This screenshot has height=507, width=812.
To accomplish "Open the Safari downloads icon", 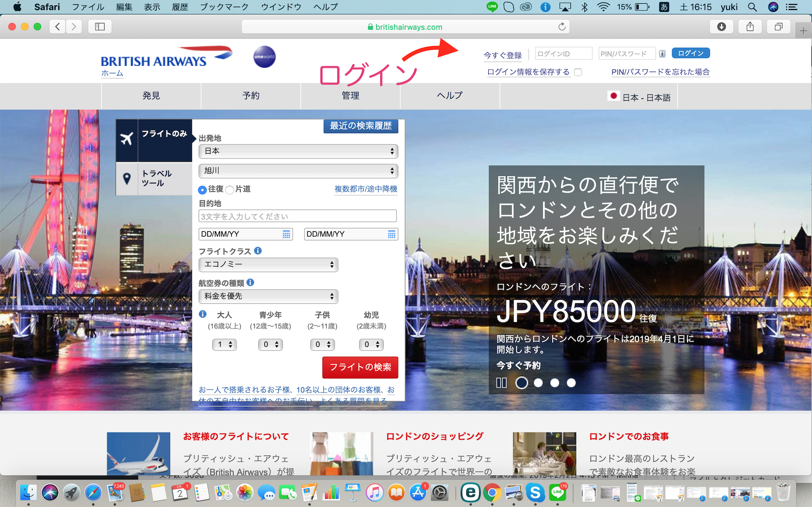I will coord(721,27).
